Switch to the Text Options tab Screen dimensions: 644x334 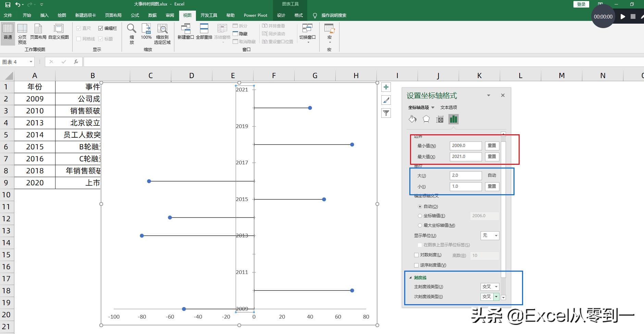448,108
